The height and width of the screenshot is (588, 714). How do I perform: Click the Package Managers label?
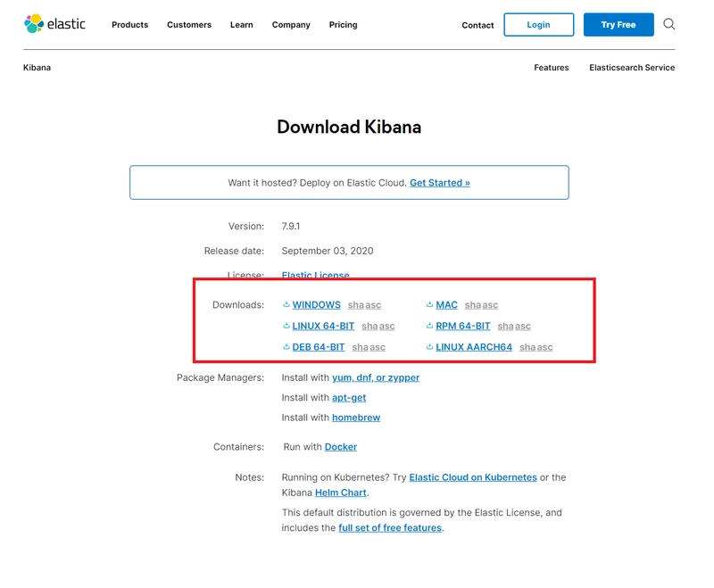pos(220,377)
